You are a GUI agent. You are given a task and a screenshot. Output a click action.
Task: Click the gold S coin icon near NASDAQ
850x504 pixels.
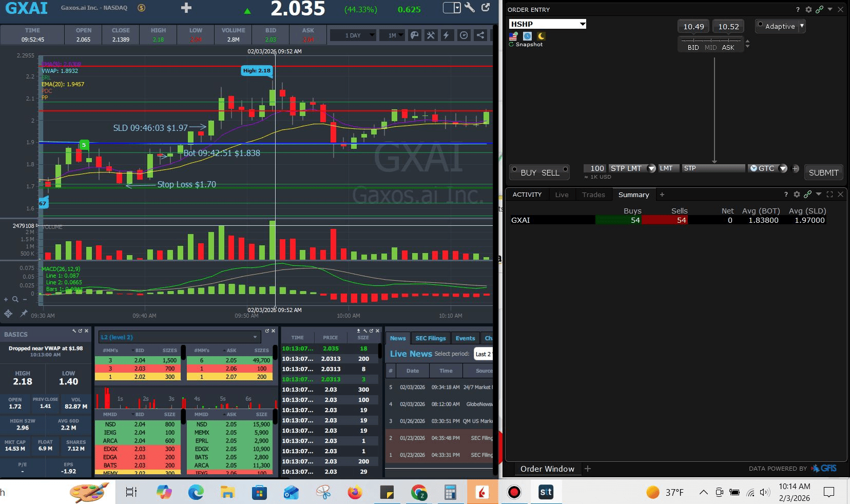(x=142, y=8)
